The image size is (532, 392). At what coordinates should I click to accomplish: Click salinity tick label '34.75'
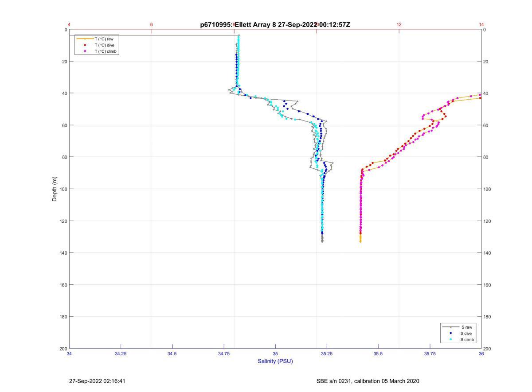[x=224, y=353]
